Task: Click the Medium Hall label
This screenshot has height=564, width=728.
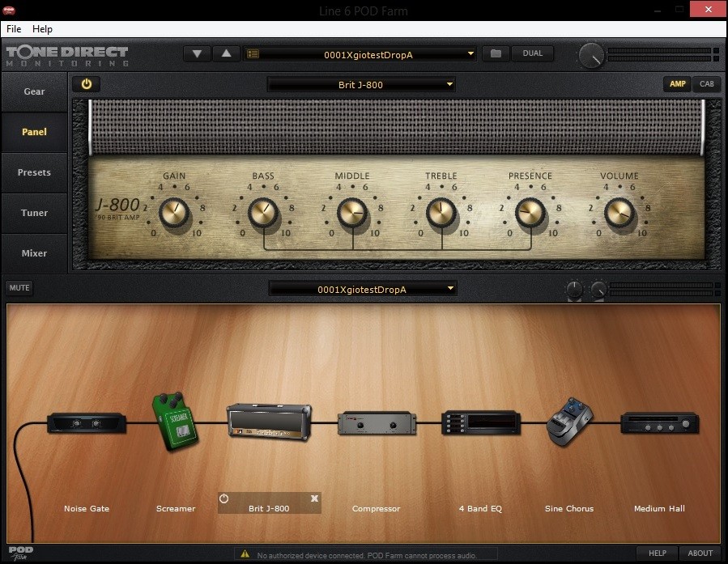Action: click(x=659, y=508)
